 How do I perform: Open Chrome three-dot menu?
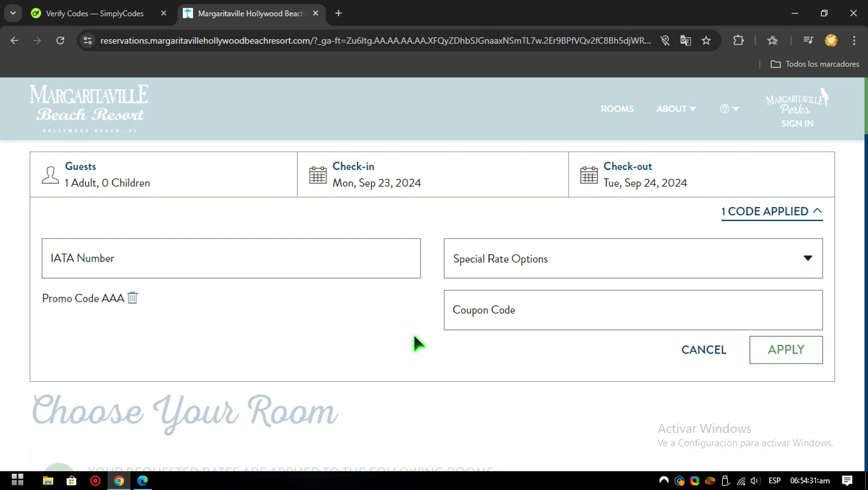pos(854,40)
